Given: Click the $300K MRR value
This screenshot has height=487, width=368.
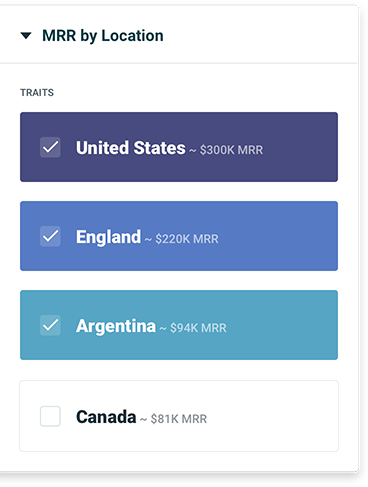Looking at the screenshot, I should [x=231, y=150].
